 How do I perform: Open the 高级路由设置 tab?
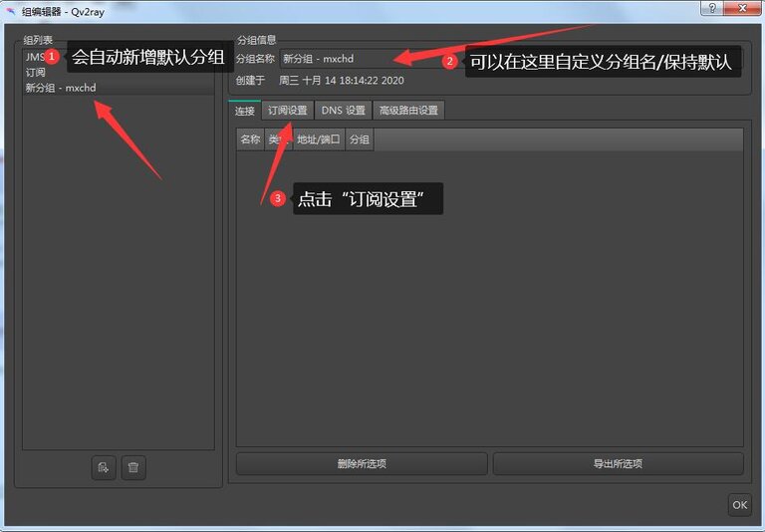click(408, 111)
